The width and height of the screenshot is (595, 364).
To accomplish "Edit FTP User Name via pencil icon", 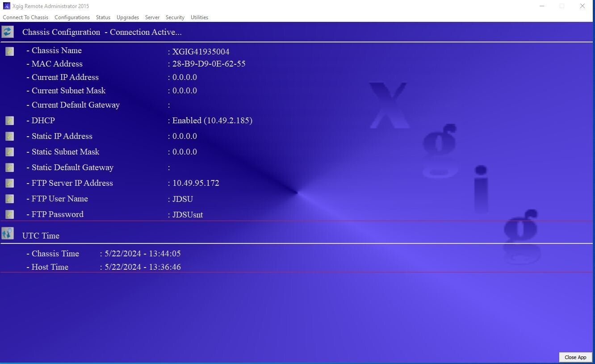I will pos(9,199).
